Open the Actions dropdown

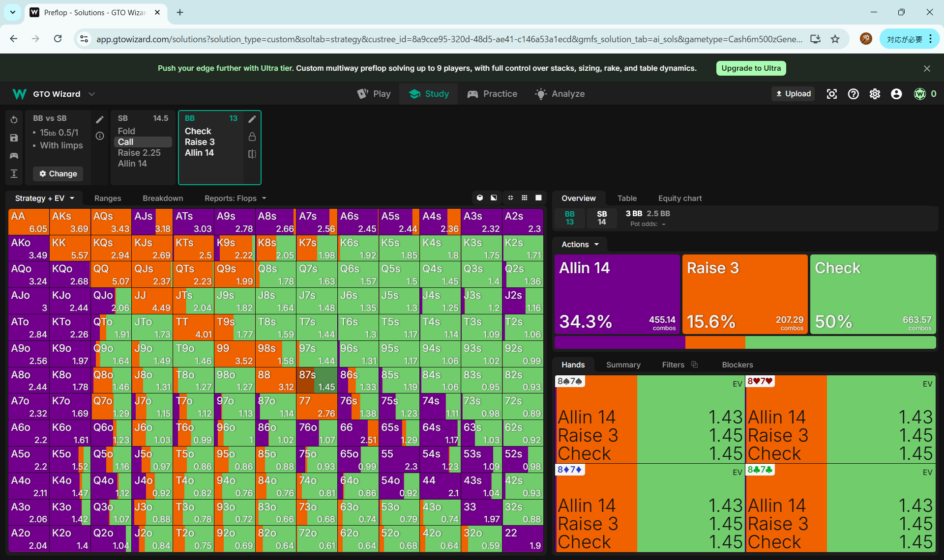pos(580,245)
